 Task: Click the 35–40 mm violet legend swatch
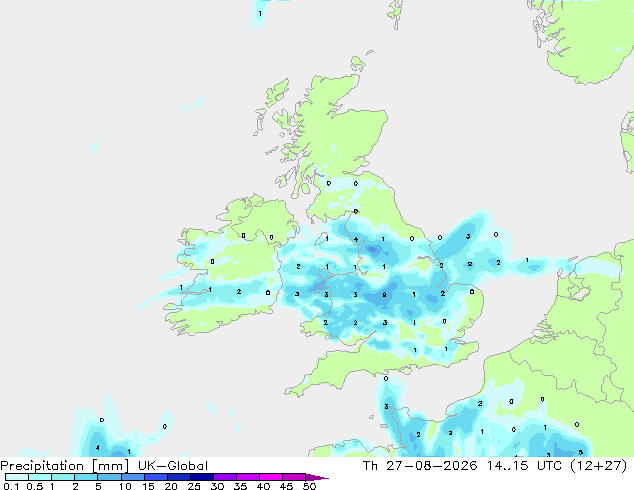coord(247,477)
